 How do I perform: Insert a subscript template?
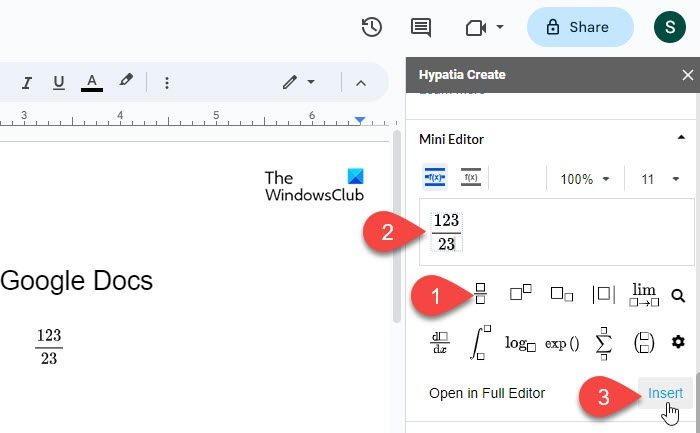562,294
